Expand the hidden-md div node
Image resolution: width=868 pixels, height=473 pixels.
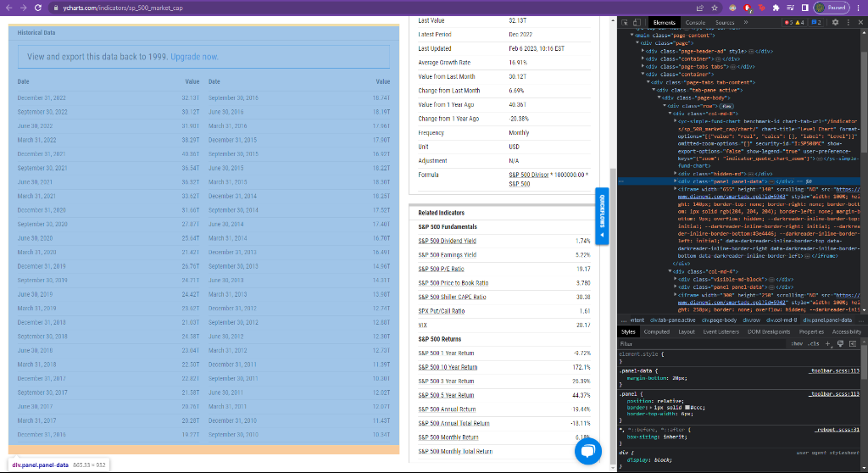point(676,174)
